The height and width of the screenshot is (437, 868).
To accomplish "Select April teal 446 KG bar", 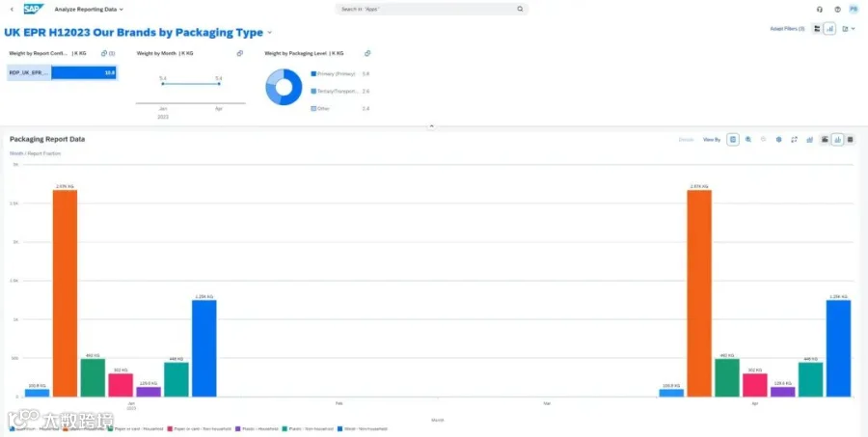I will [810, 380].
